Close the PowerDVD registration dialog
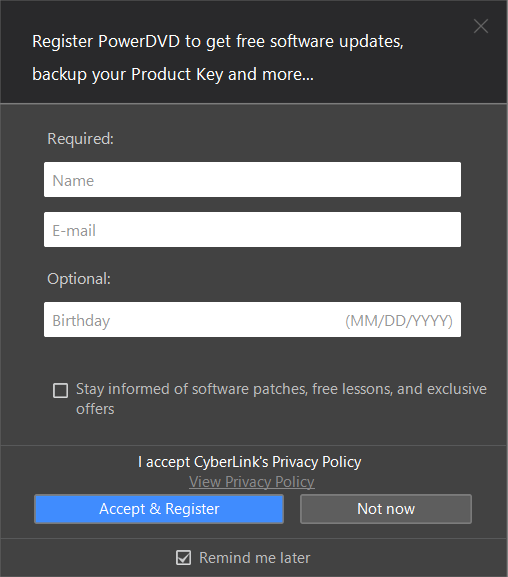508x577 pixels. coord(481,26)
